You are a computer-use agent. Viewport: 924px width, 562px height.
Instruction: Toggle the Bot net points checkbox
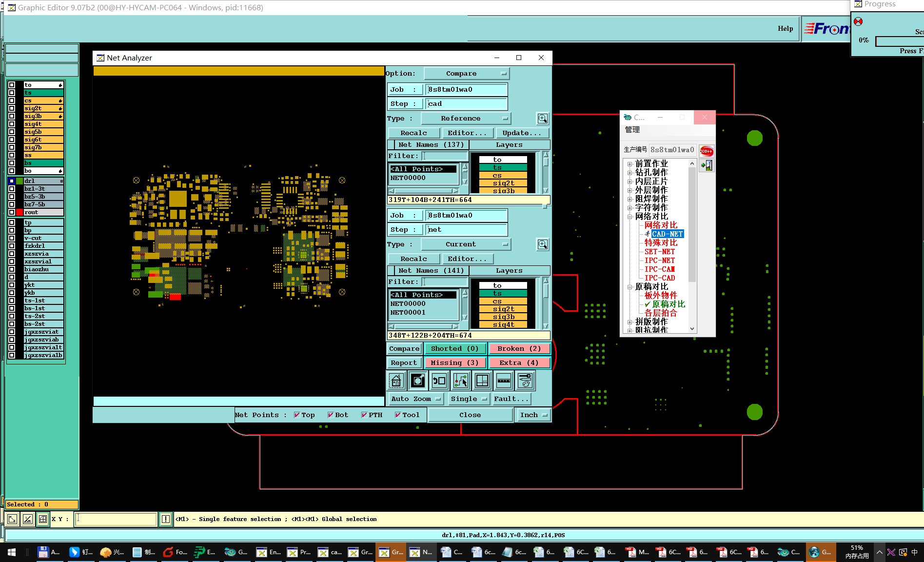[331, 415]
